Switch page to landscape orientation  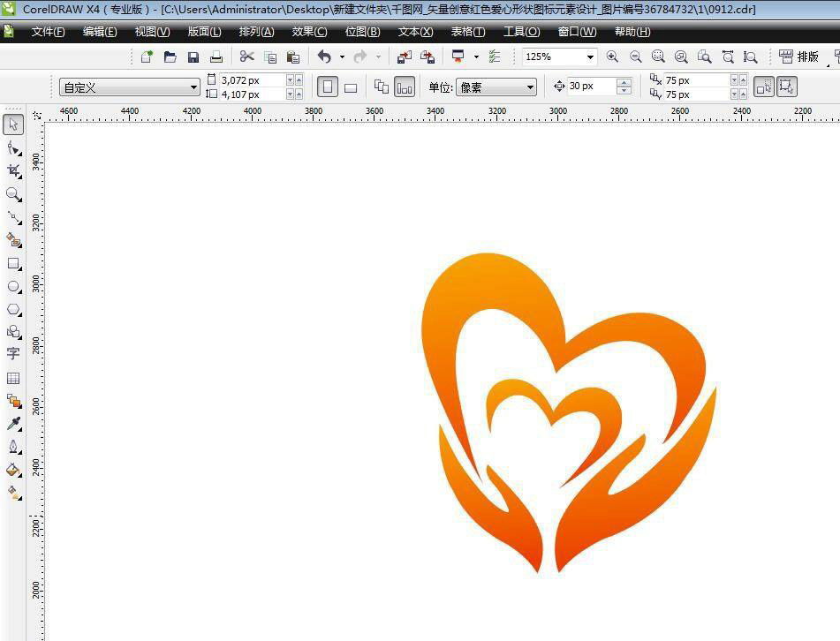pyautogui.click(x=351, y=87)
